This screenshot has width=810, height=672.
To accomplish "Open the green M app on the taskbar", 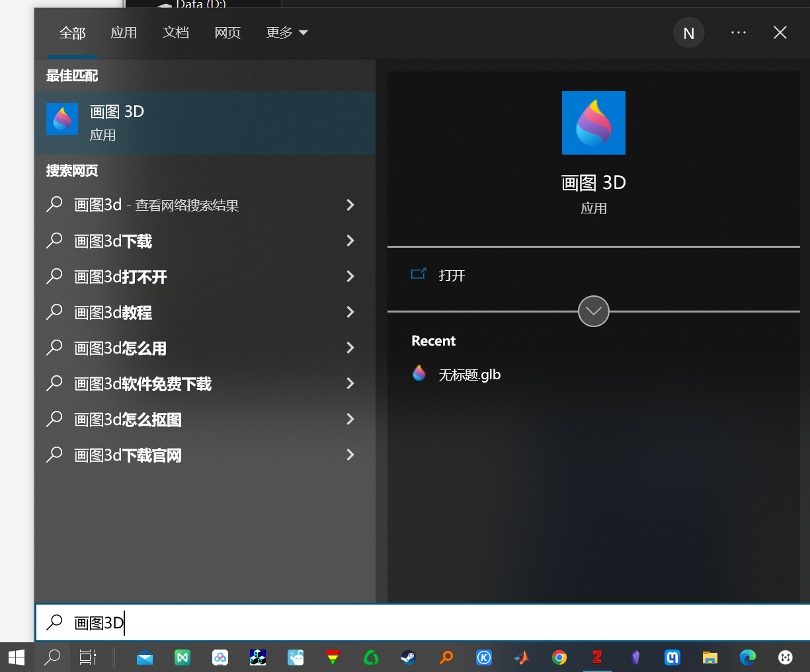I will click(x=182, y=657).
